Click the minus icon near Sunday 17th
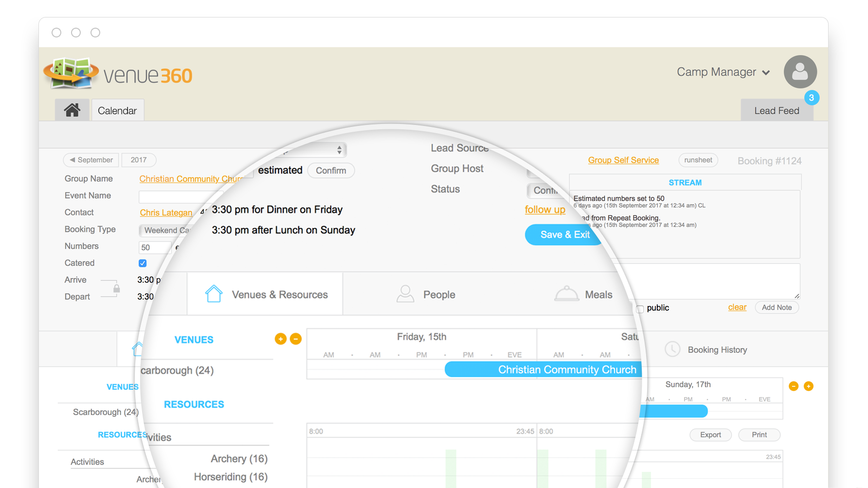Viewport: 868px width, 488px height. [793, 386]
